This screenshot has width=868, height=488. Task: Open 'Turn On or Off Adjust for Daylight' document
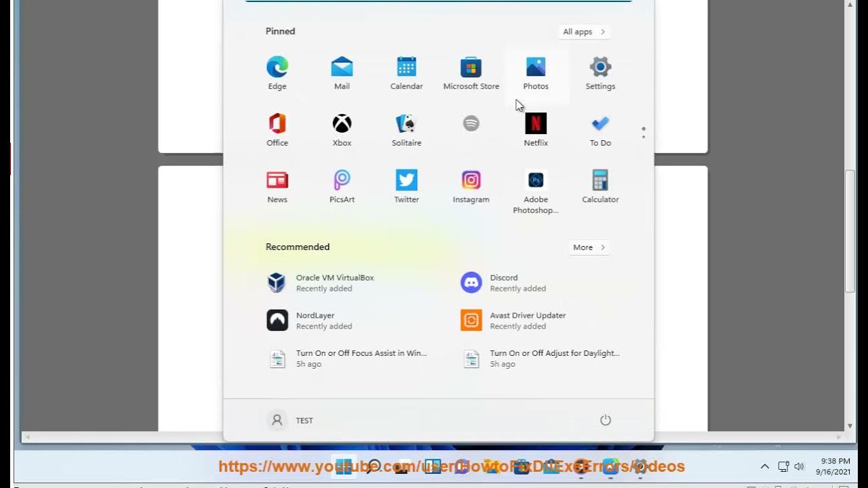click(x=542, y=358)
